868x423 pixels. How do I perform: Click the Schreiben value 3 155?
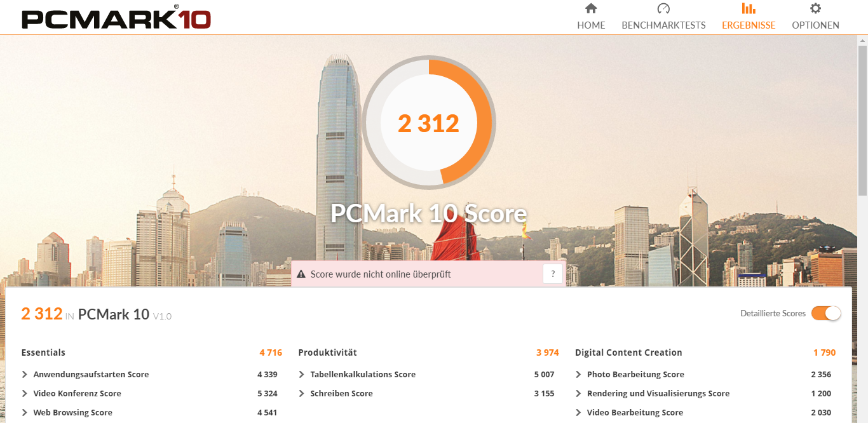point(544,394)
